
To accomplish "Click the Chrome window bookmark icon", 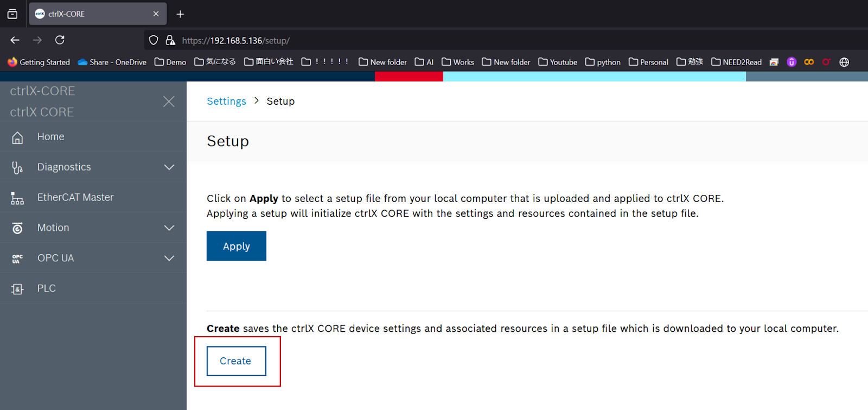I will 774,62.
